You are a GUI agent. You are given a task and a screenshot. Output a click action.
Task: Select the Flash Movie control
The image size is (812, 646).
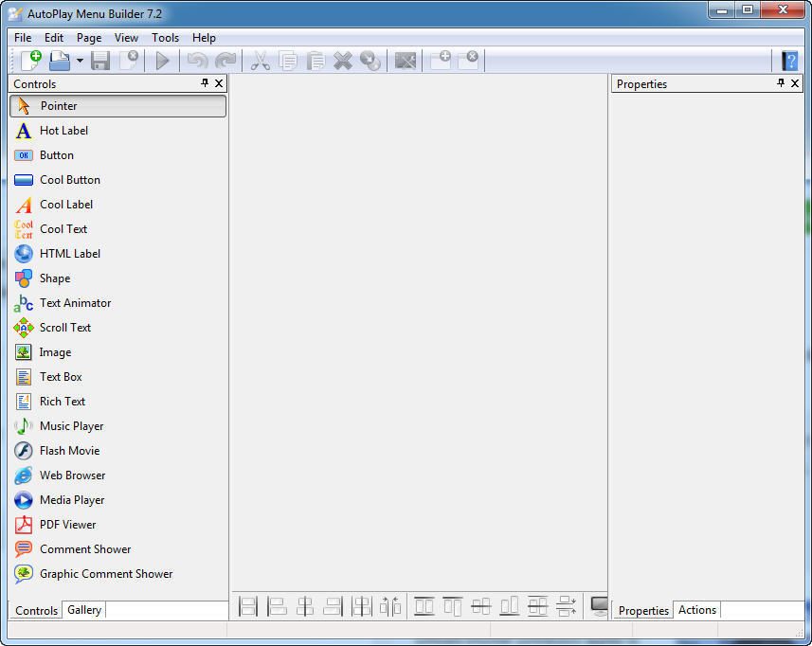click(x=69, y=451)
